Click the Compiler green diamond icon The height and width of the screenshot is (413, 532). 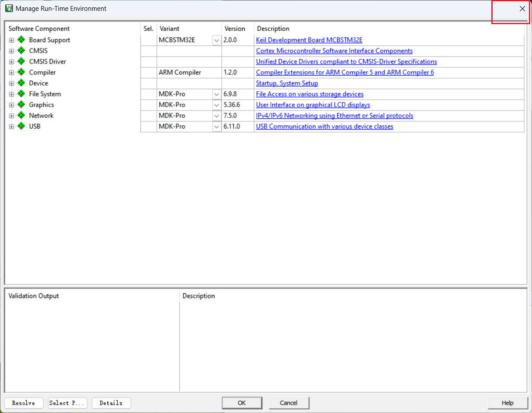(x=22, y=72)
